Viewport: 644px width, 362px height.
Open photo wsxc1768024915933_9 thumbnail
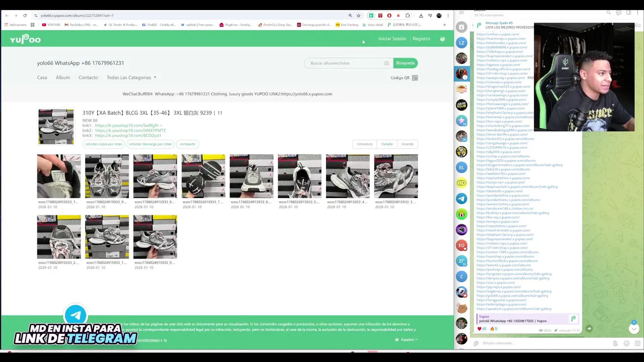tap(107, 176)
